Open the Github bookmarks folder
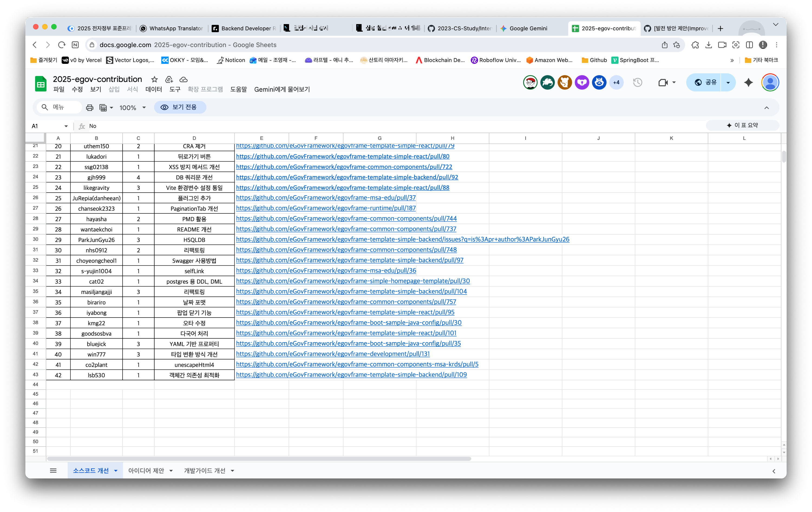 (x=594, y=60)
